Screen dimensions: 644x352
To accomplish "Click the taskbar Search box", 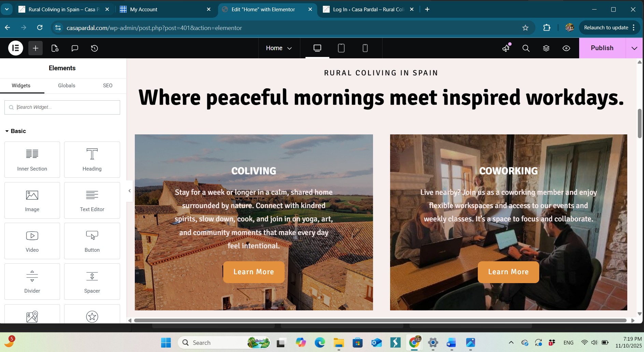I will tap(225, 342).
